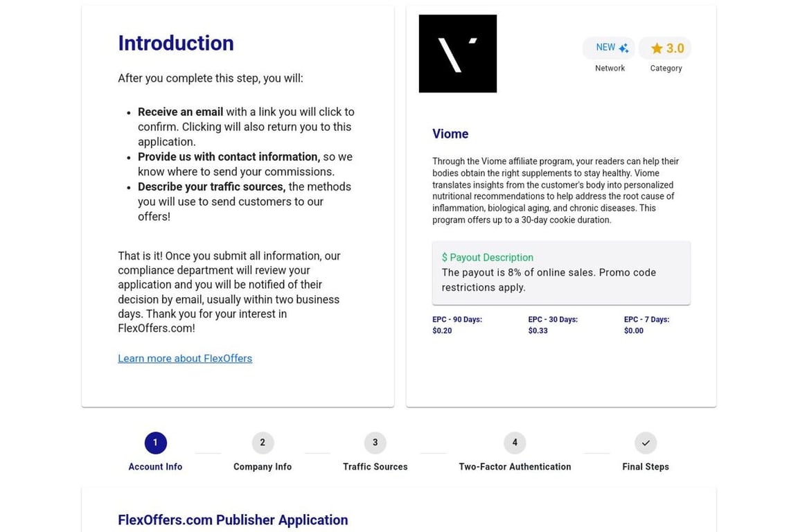Screen dimensions: 798x532
Task: Click the Viome black logo thumbnail
Action: pyautogui.click(x=457, y=53)
